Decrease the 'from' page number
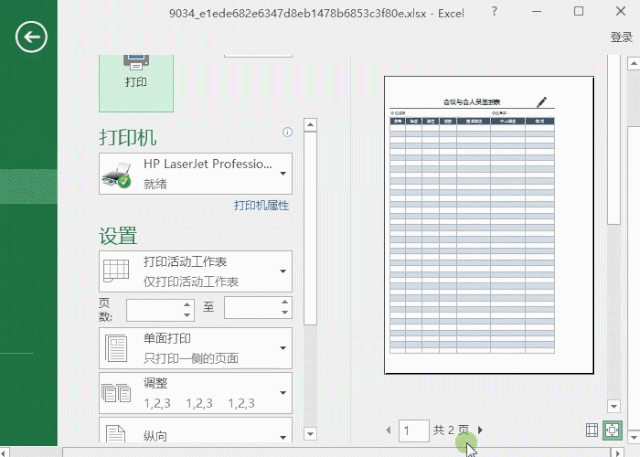Screen dimensions: 640x457 [x=187, y=315]
